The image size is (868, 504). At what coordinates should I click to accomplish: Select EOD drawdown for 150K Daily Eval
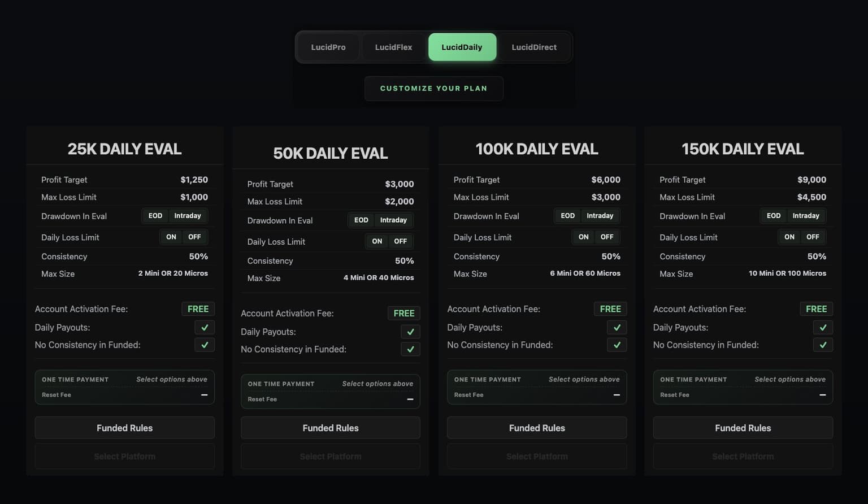[774, 216]
